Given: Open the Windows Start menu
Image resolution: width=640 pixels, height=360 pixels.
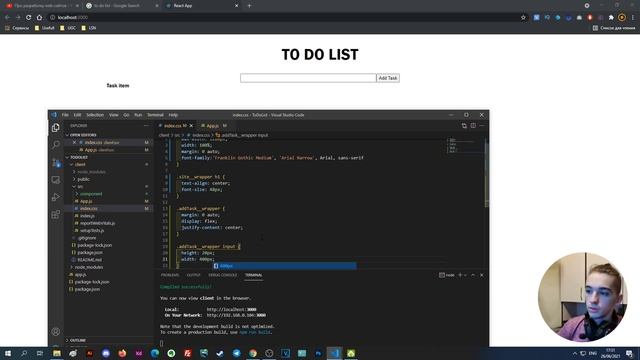Looking at the screenshot, I should pos(7,353).
